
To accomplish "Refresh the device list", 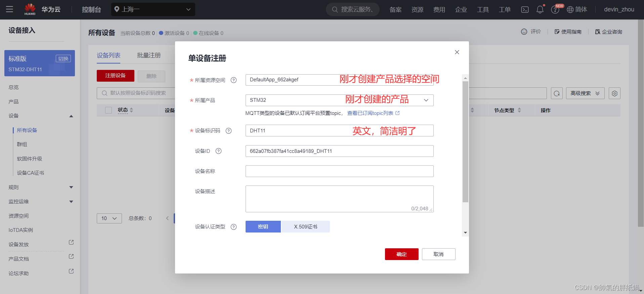I will pos(557,93).
